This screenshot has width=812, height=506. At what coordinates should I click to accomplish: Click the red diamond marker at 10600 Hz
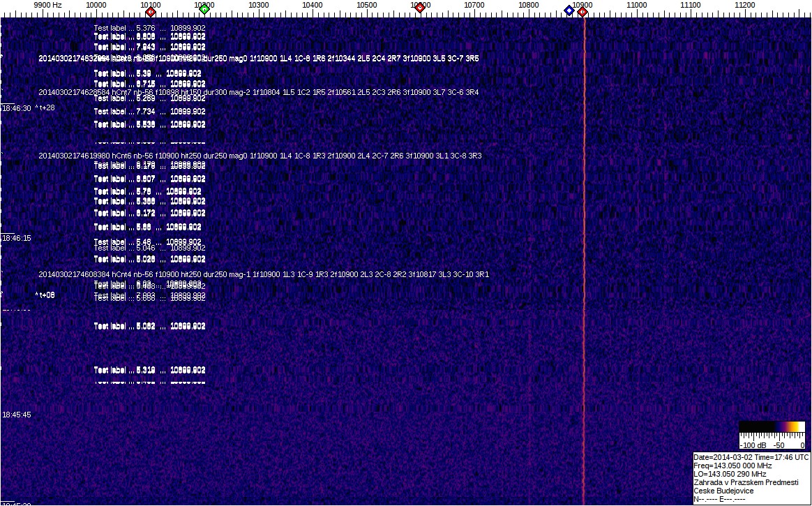[x=419, y=8]
